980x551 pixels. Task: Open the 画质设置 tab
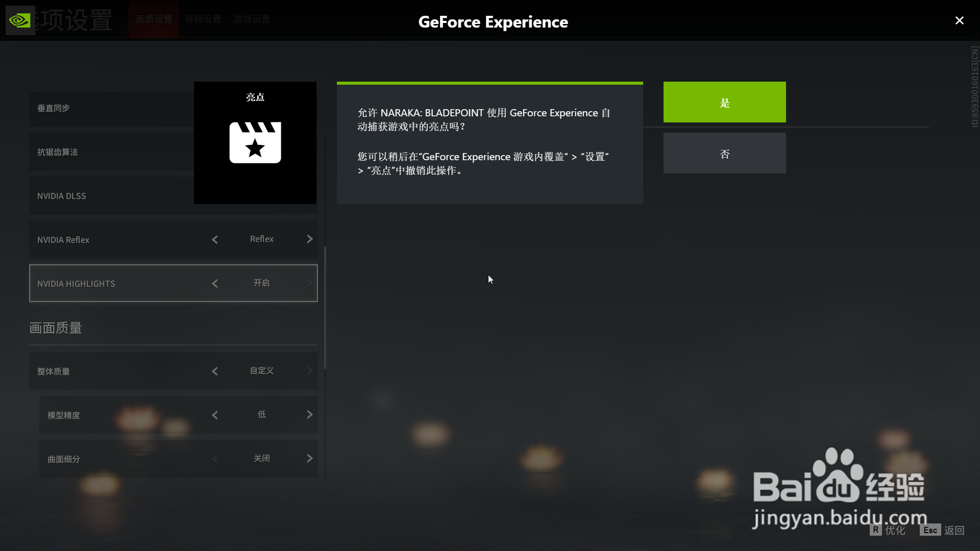[154, 19]
